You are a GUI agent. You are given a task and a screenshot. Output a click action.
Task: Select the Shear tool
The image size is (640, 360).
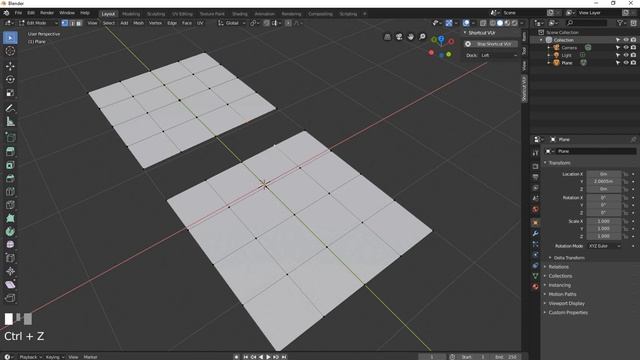click(10, 284)
